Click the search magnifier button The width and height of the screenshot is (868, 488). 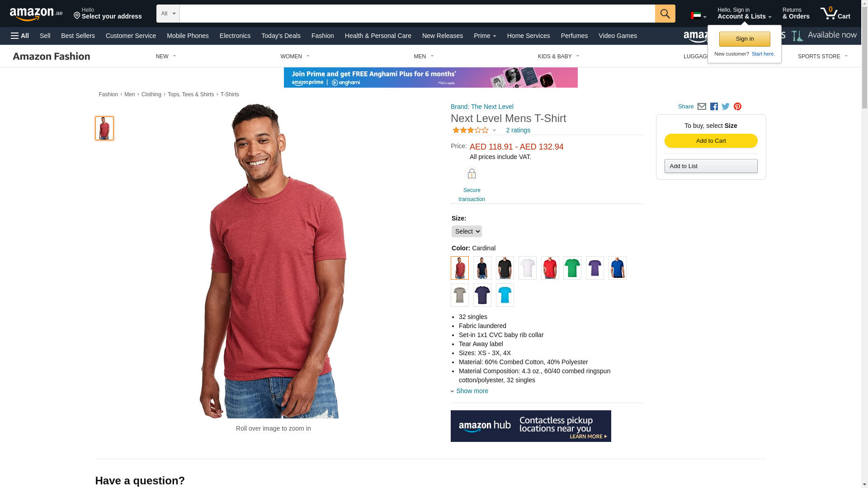(665, 14)
